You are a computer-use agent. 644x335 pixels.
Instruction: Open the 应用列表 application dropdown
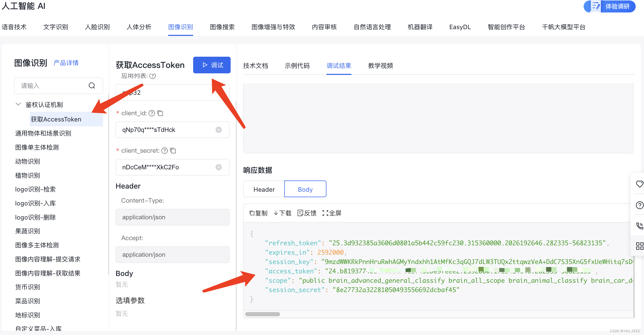[x=172, y=92]
